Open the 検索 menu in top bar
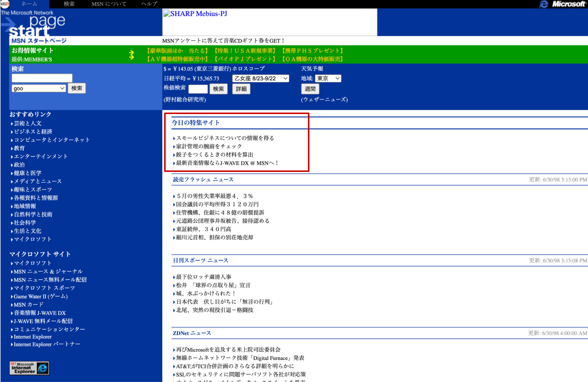The width and height of the screenshot is (588, 382). click(x=69, y=4)
